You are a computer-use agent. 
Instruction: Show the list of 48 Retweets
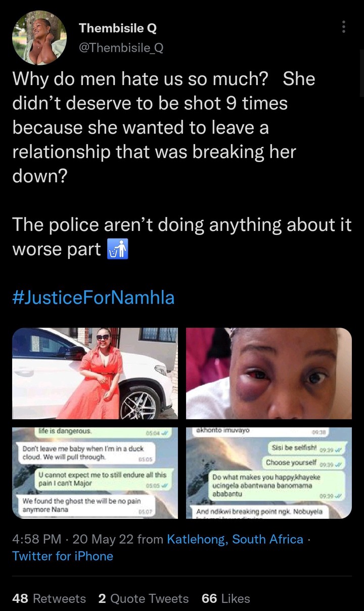(49, 599)
